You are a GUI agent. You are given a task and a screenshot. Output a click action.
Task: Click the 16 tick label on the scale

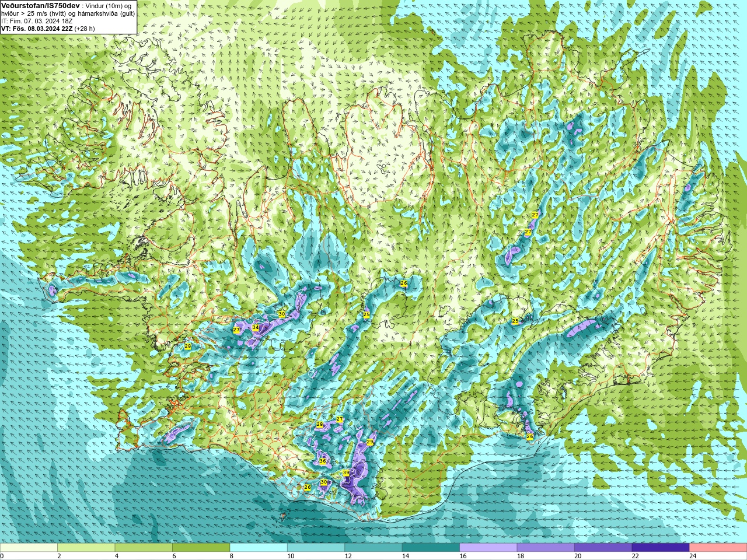[463, 556]
